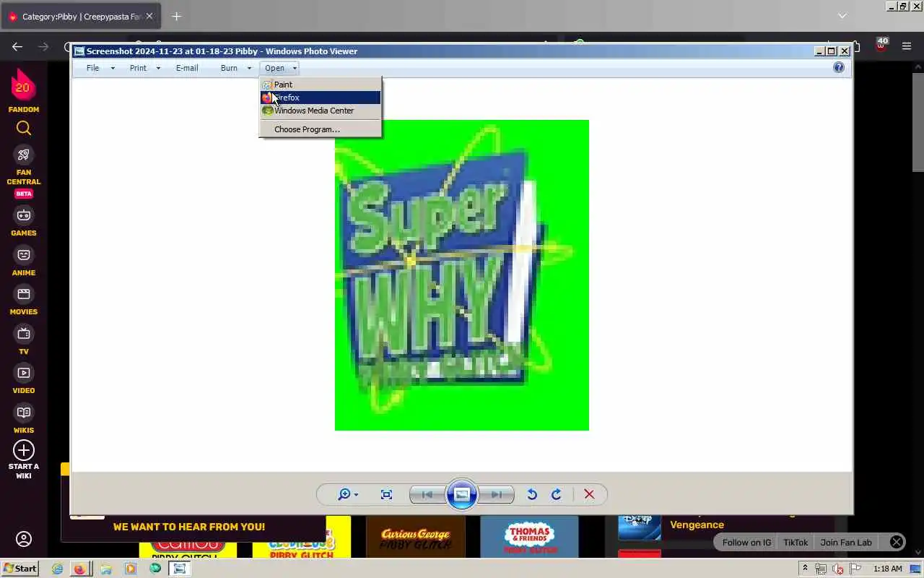Click the browser tab list chevron
The height and width of the screenshot is (578, 924).
842,15
